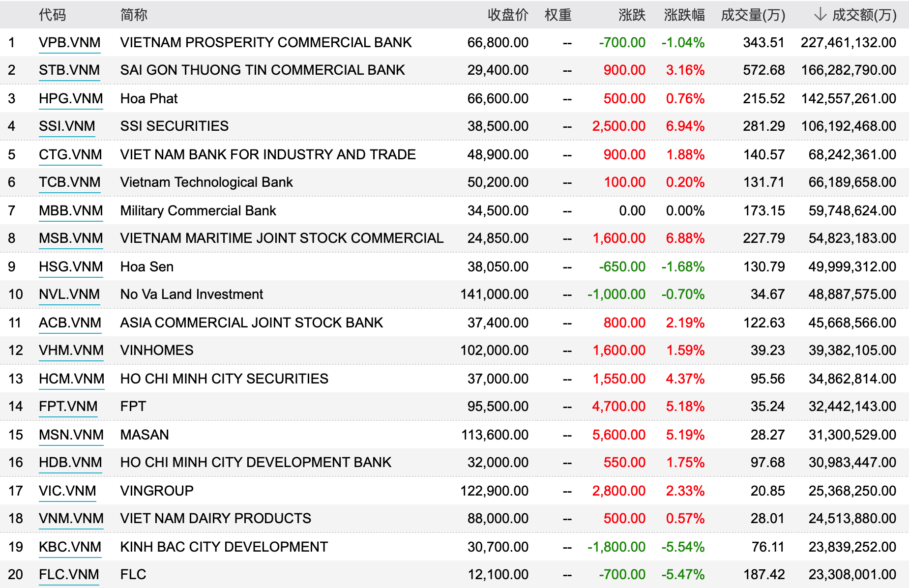The height and width of the screenshot is (588, 909).
Task: Open the VHM.VNM stock link
Action: click(71, 351)
